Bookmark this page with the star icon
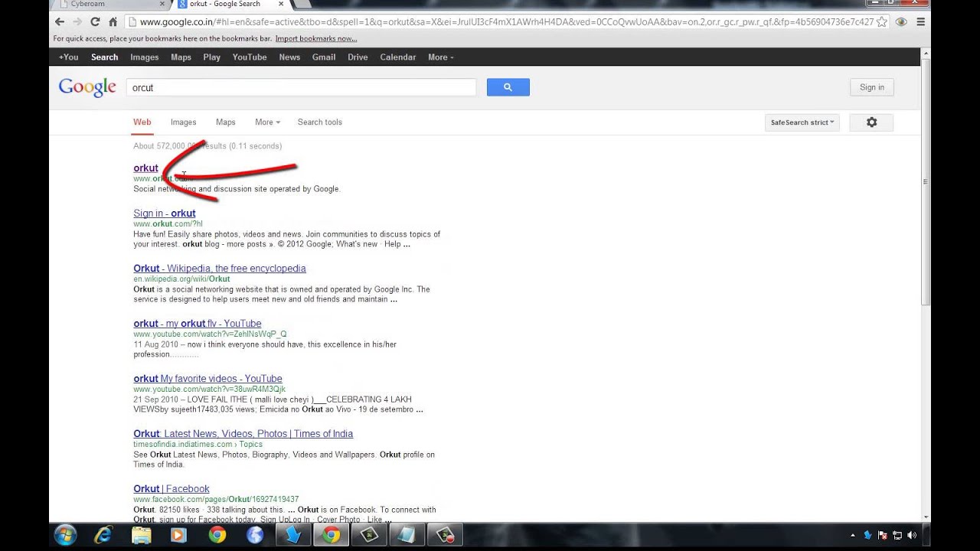The image size is (980, 551). pos(882,22)
